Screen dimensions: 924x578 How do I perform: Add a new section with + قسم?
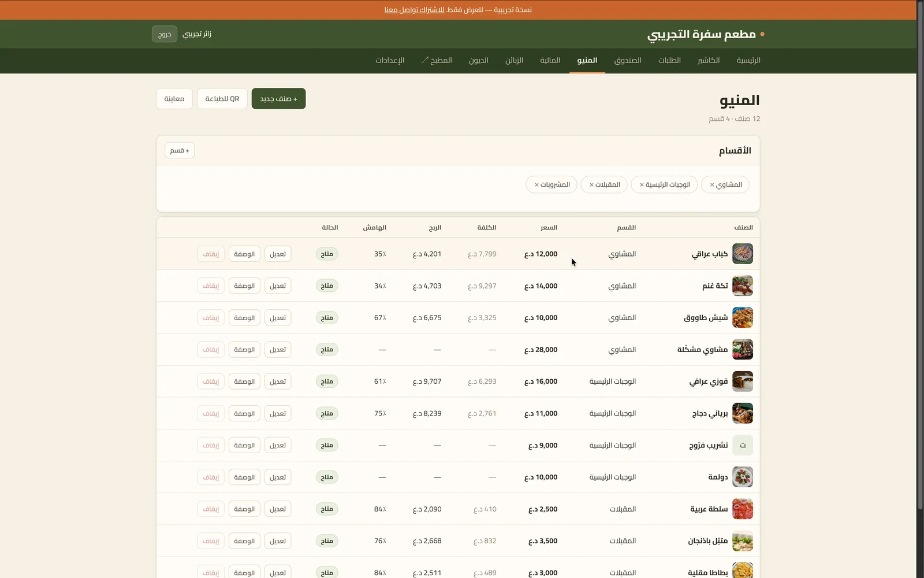pyautogui.click(x=180, y=150)
